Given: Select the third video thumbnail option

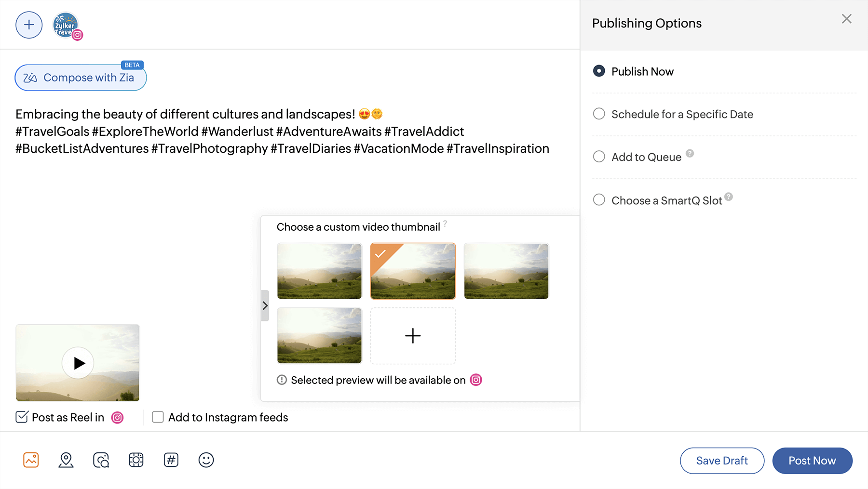Looking at the screenshot, I should point(506,271).
